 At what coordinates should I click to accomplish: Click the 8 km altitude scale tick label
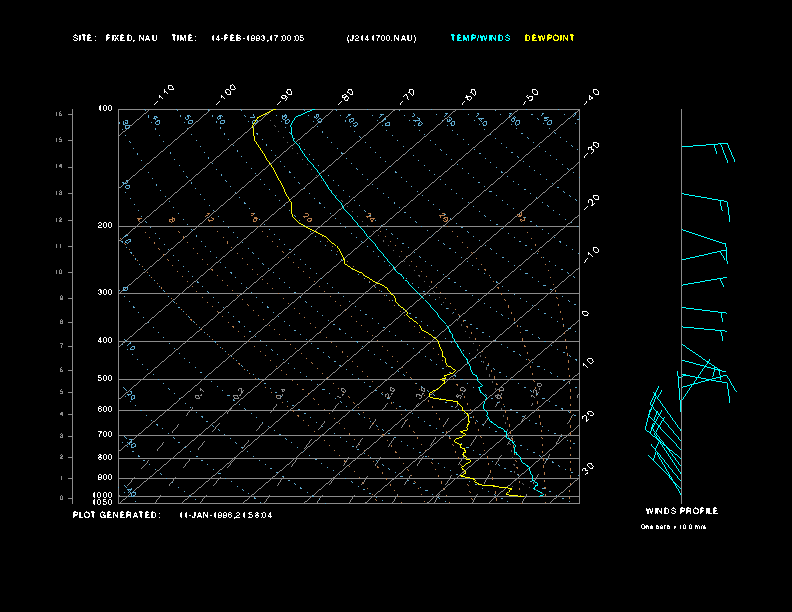(61, 322)
